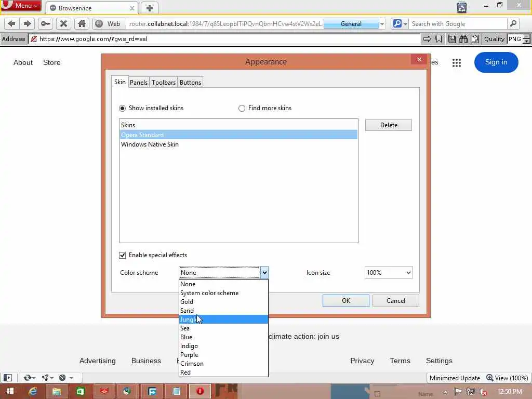Select Opera Standard skin in list
The image size is (532, 399).
tap(238, 135)
